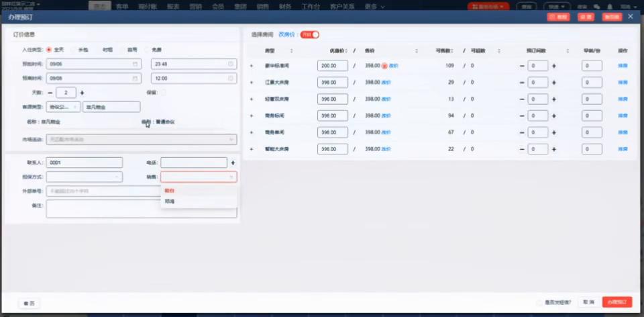Click the first red button in the dialog header
644x317 pixels.
[x=558, y=17]
